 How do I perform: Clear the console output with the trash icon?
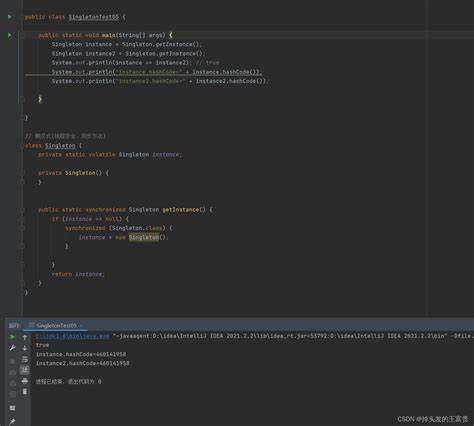tap(25, 392)
